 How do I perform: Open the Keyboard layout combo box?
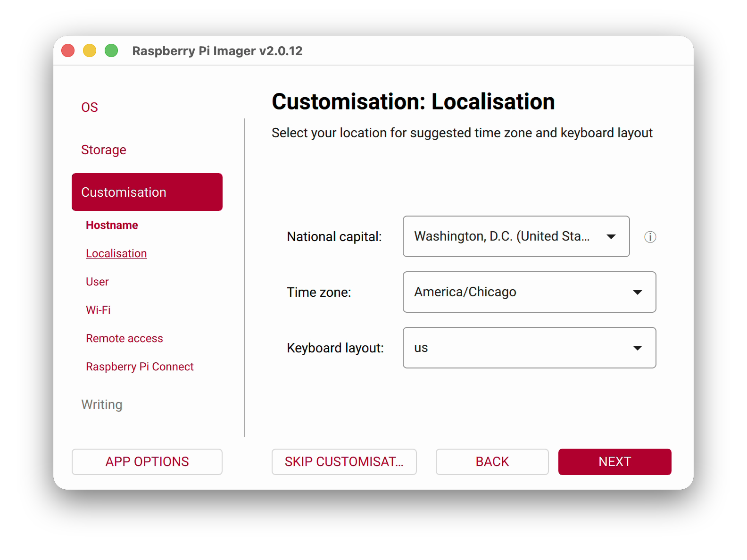[x=529, y=348]
